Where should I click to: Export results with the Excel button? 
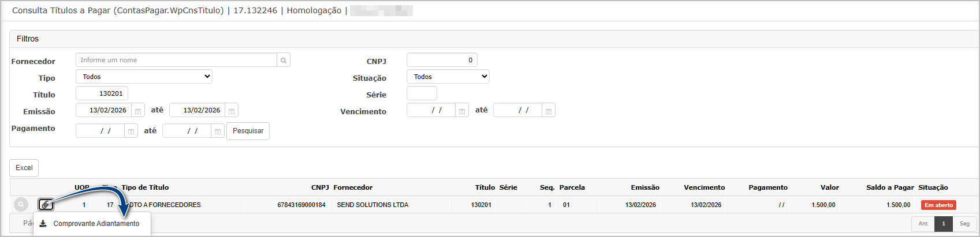point(24,168)
